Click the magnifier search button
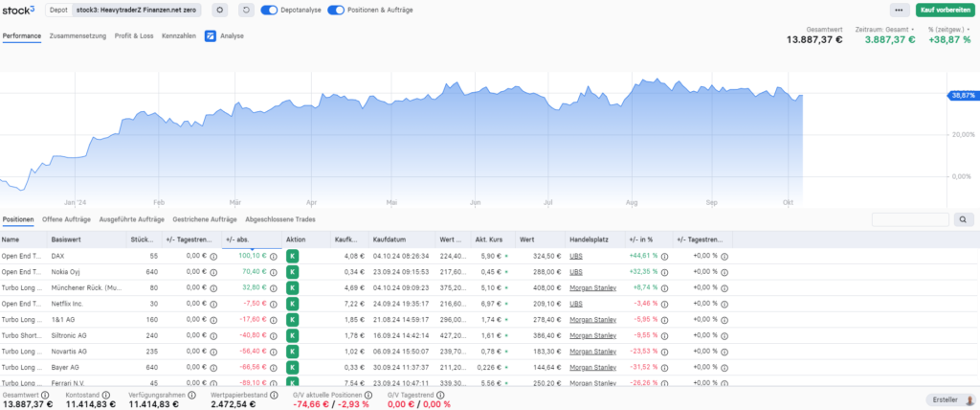The image size is (980, 410). (x=963, y=219)
